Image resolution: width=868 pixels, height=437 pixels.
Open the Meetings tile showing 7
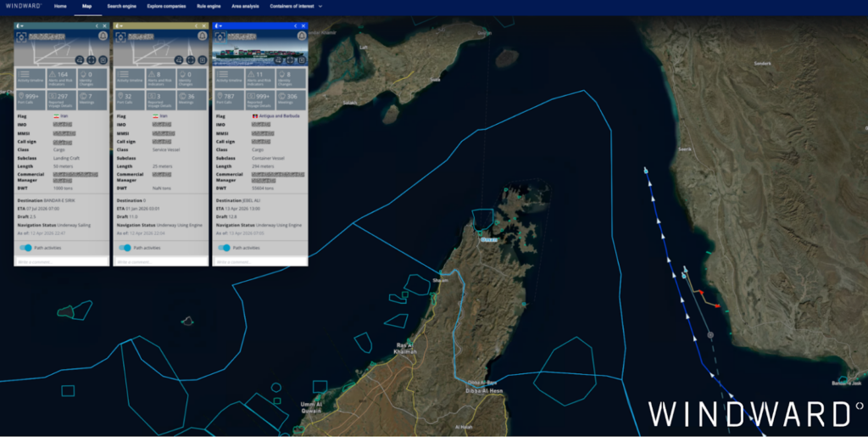pos(92,99)
